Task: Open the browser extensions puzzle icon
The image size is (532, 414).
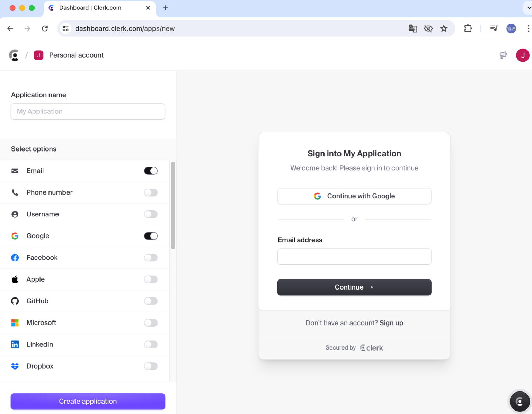Action: click(x=468, y=28)
